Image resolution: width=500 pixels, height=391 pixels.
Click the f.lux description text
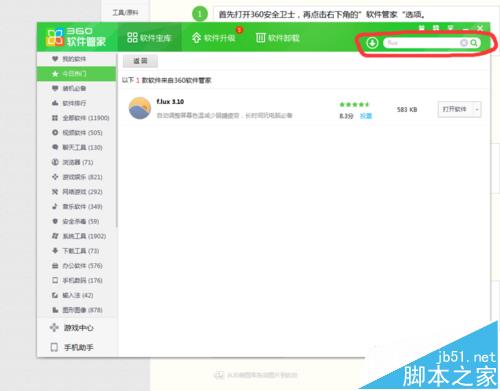tap(224, 116)
